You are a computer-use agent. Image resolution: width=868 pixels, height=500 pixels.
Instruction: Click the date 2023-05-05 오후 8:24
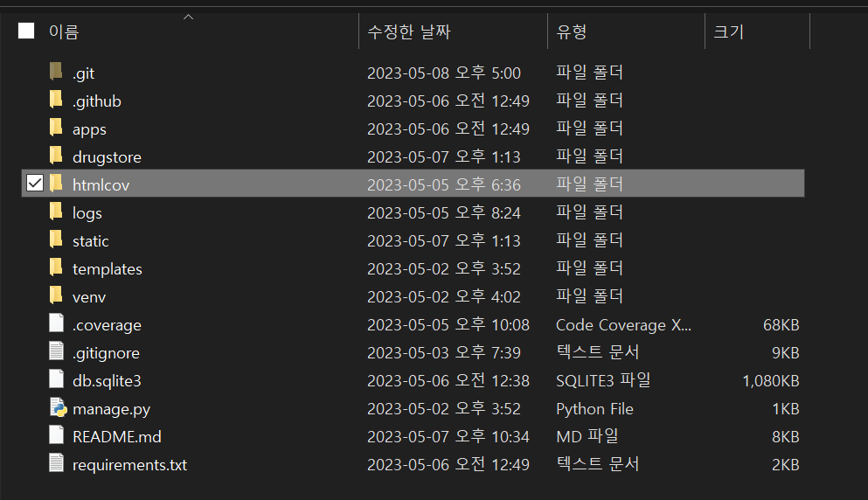[444, 213]
